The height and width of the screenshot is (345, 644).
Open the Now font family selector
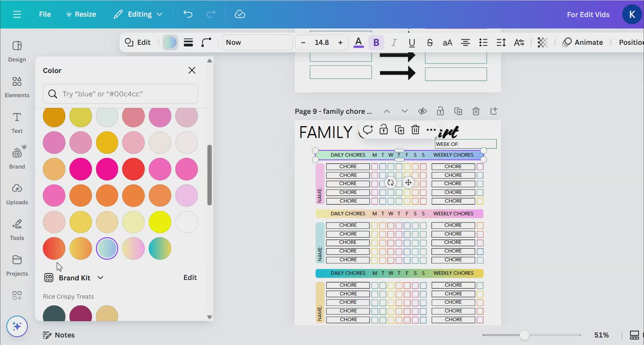point(257,42)
